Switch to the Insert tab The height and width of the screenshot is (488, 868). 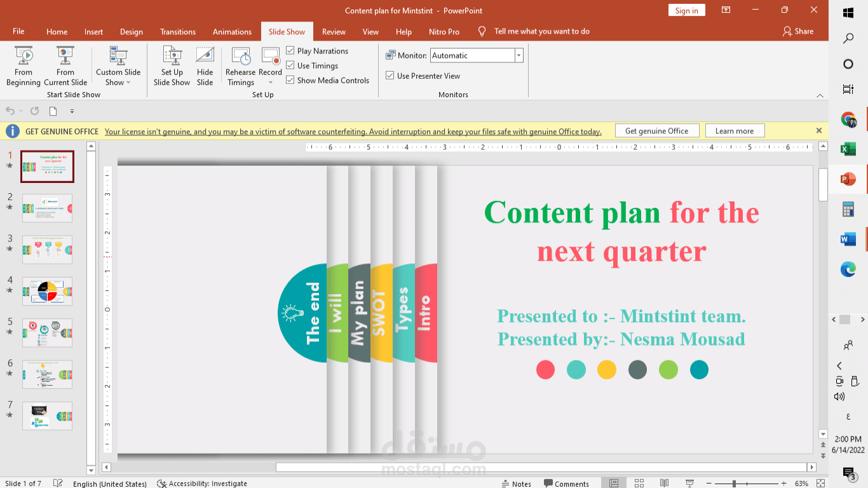tap(93, 32)
